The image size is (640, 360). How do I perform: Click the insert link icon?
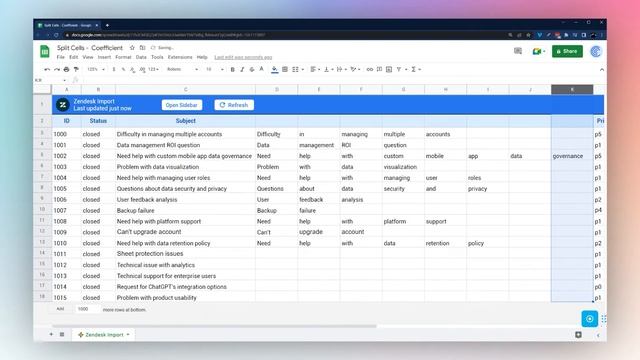(x=369, y=69)
